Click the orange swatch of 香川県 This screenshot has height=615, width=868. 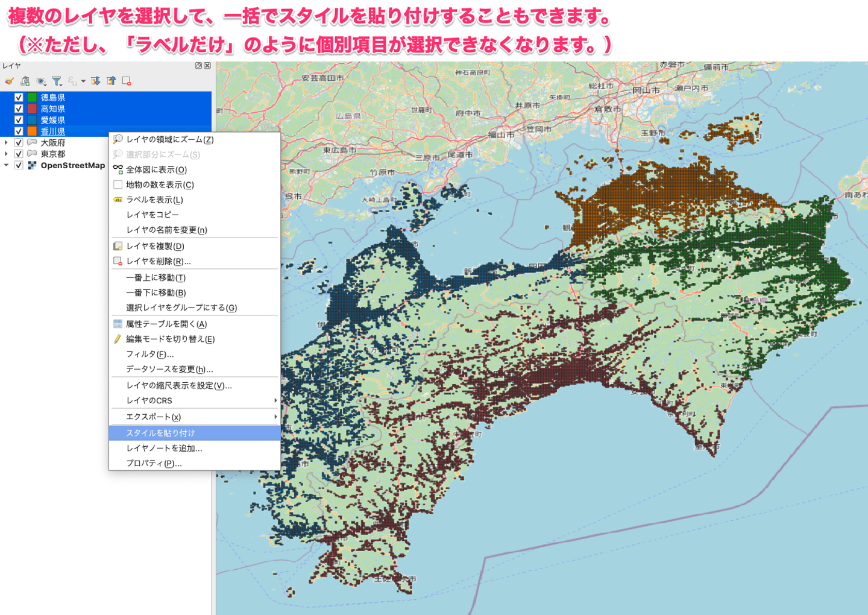click(x=32, y=131)
